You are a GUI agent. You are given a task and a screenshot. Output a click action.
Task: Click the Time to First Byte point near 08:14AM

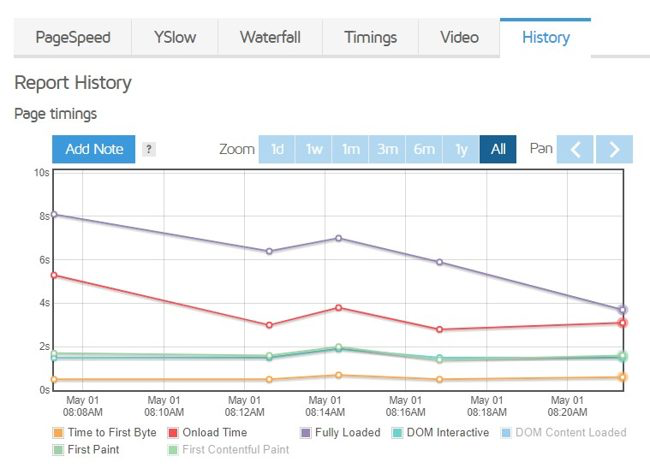pyautogui.click(x=339, y=375)
